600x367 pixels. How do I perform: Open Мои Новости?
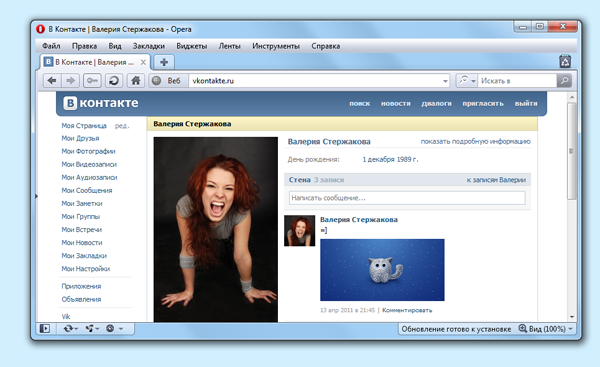pyautogui.click(x=82, y=242)
